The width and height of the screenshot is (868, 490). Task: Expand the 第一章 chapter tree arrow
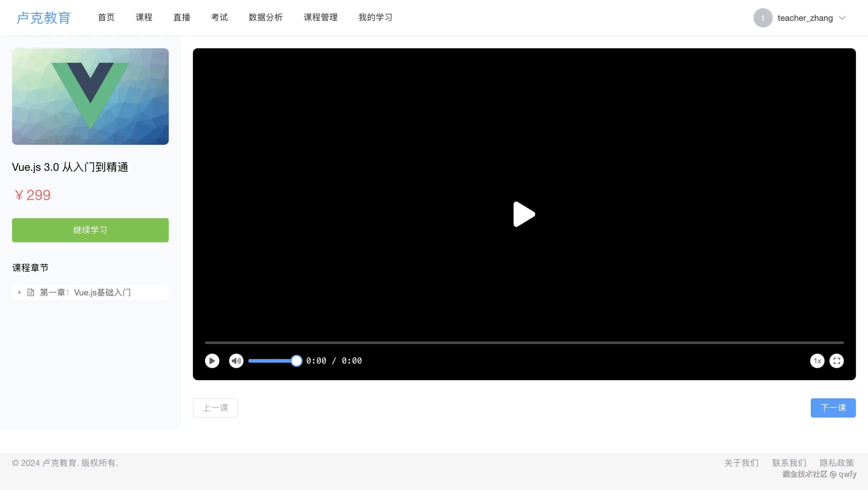[x=20, y=292]
